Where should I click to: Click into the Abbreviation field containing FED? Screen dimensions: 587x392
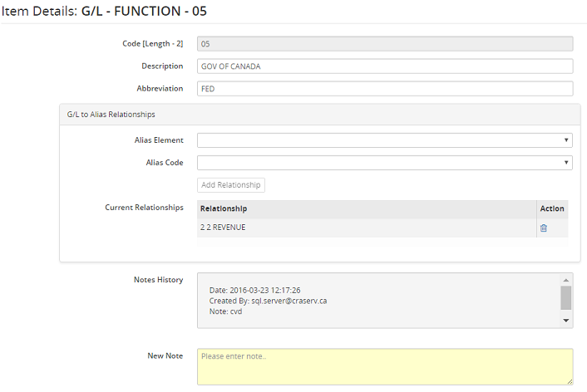point(384,89)
